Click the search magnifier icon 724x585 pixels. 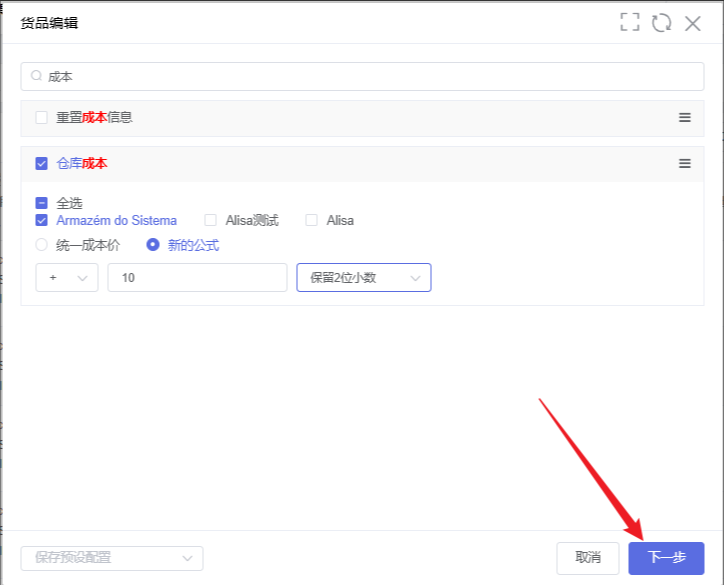click(36, 76)
